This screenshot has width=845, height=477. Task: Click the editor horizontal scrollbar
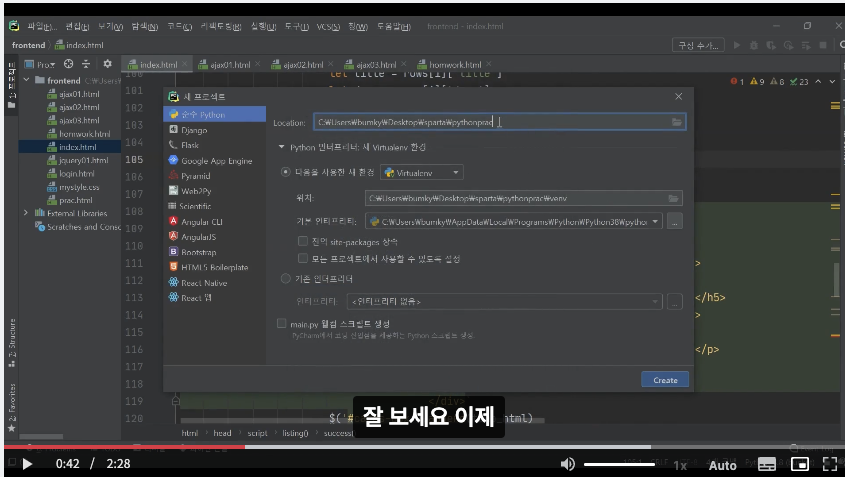[362, 420]
